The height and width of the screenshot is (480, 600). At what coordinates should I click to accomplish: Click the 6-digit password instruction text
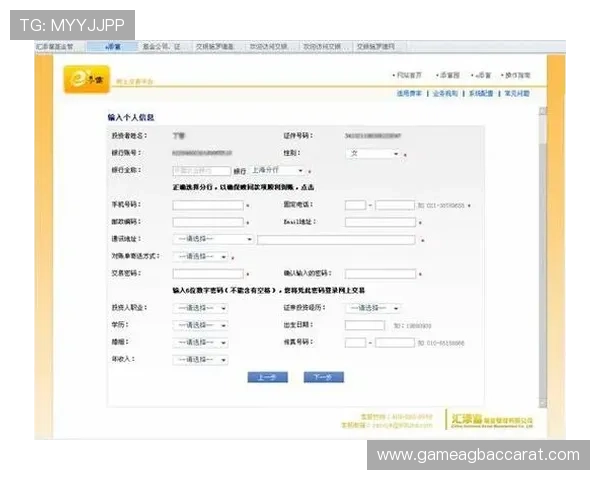point(269,291)
